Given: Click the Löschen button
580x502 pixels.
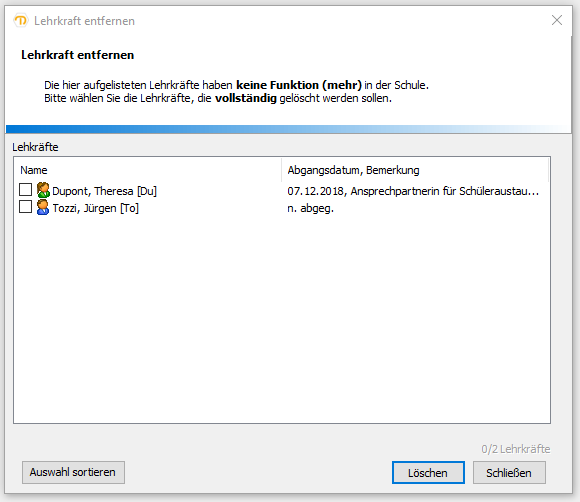Looking at the screenshot, I should pos(428,472).
